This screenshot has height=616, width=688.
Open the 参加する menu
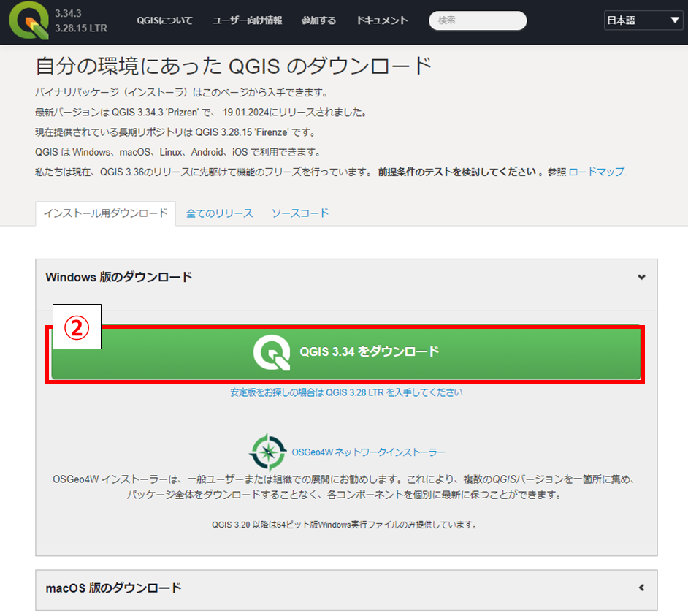click(x=318, y=20)
